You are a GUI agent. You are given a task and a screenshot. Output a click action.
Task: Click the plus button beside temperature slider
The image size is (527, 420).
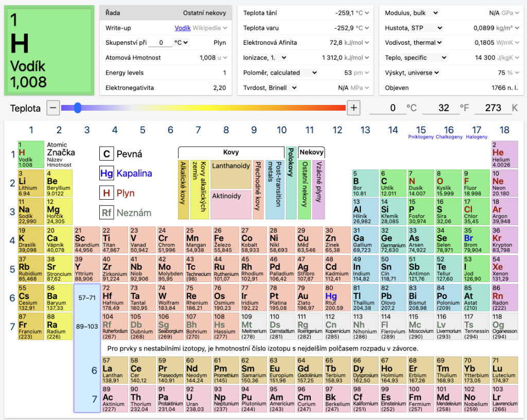(x=354, y=108)
